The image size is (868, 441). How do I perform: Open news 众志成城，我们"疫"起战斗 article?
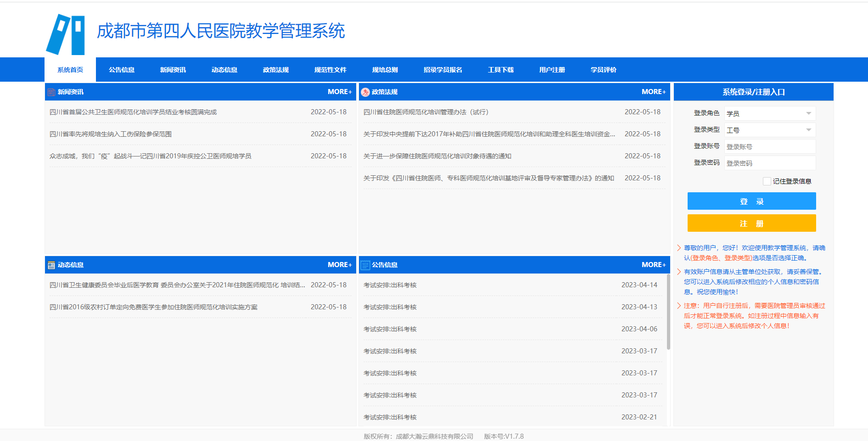[x=151, y=156]
